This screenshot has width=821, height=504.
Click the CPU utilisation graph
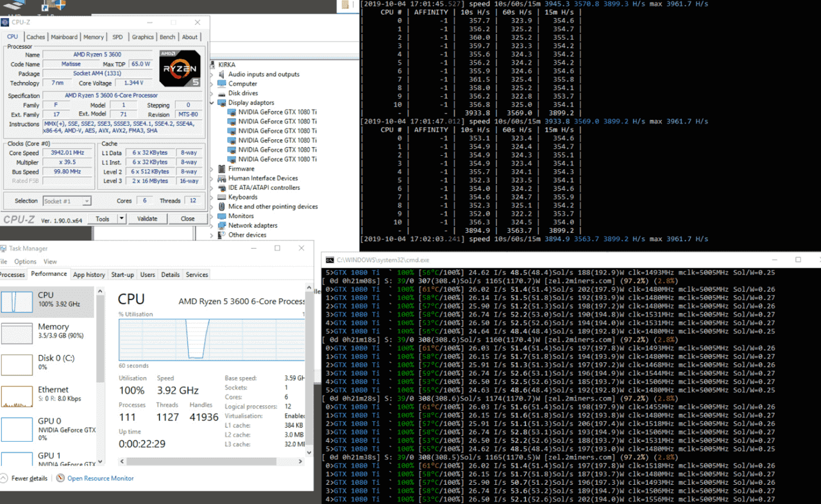click(211, 340)
